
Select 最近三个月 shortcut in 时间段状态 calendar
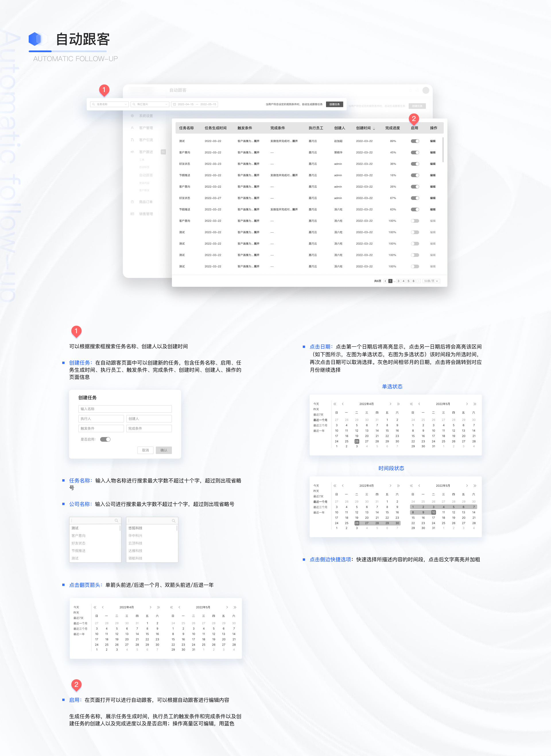coord(320,507)
